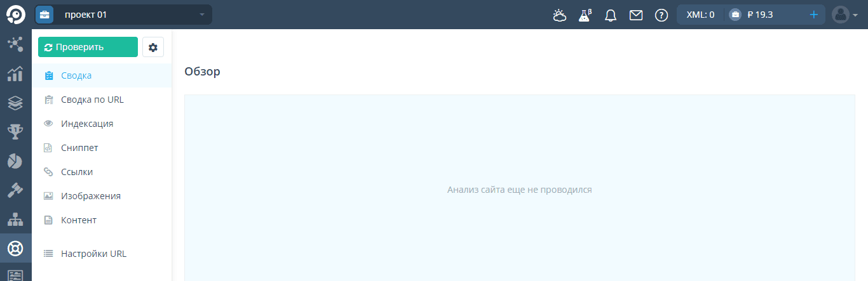This screenshot has width=868, height=281.
Task: Open the beta lab flask icon
Action: (x=585, y=15)
